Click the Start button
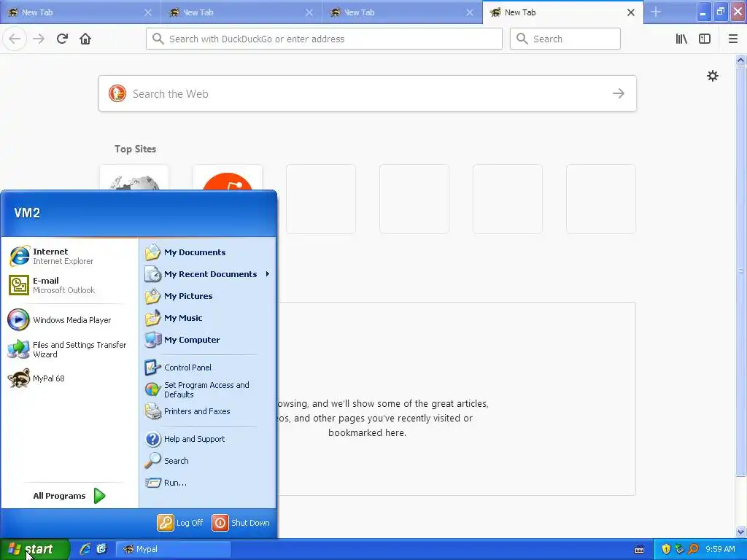 point(35,549)
